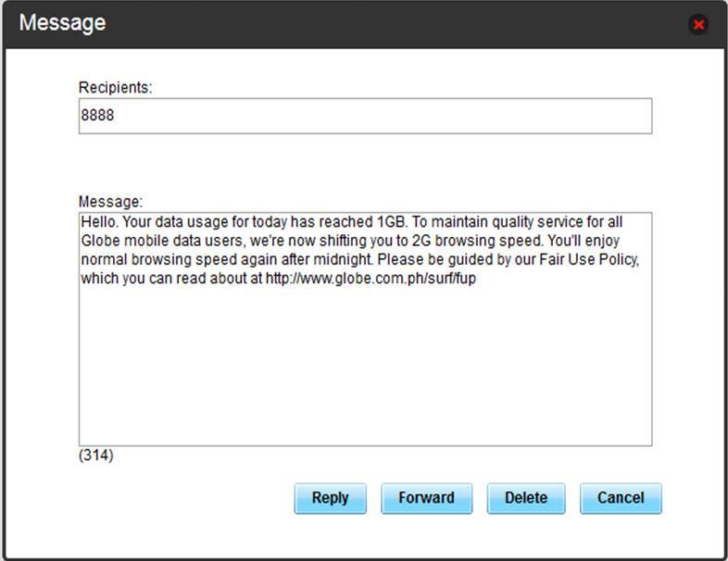728x561 pixels.
Task: Place cursor at the word "Hello"
Action: (x=97, y=223)
